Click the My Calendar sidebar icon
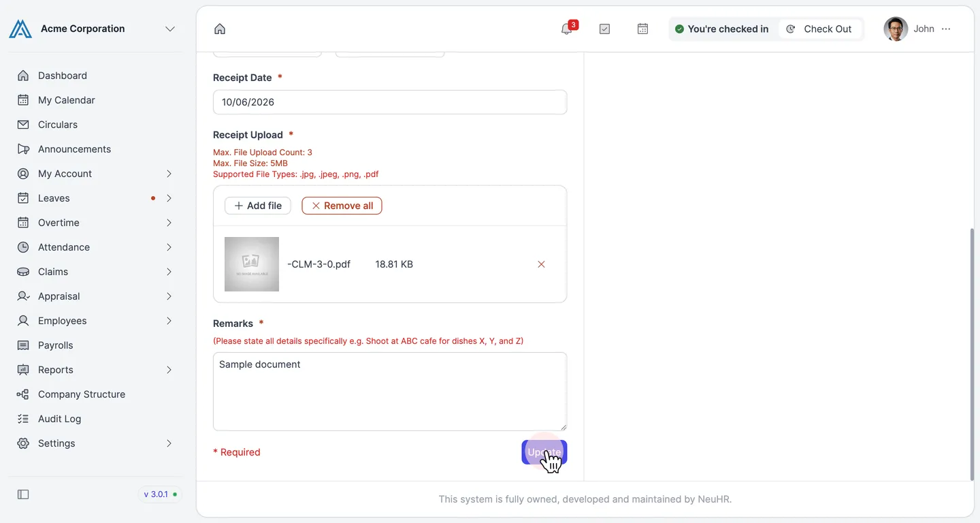The height and width of the screenshot is (523, 980). [x=23, y=100]
